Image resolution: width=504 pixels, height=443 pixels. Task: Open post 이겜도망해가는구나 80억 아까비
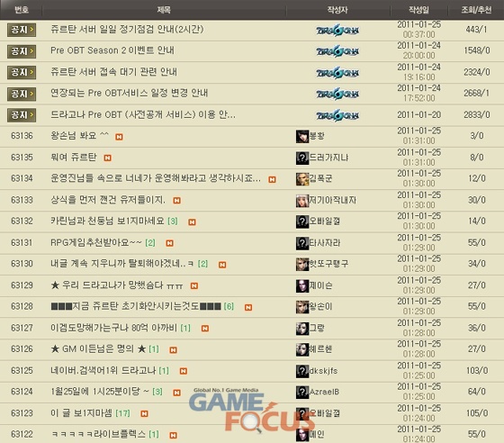[x=113, y=328]
